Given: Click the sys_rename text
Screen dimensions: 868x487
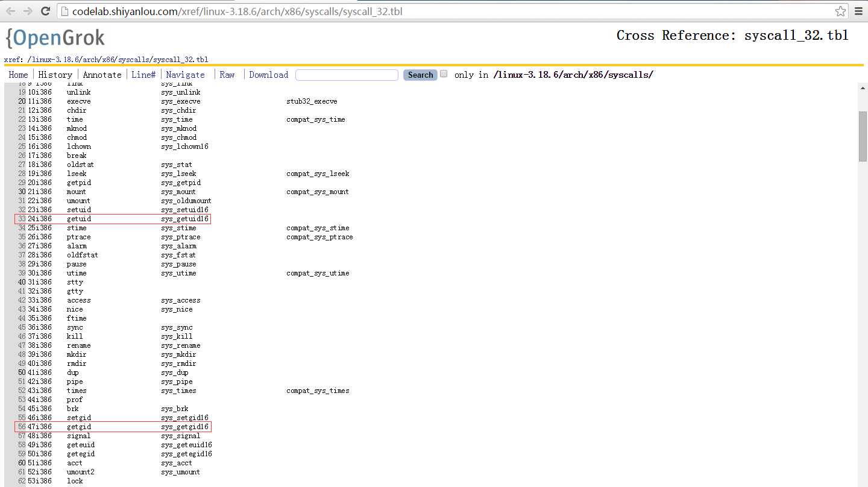Looking at the screenshot, I should 181,345.
